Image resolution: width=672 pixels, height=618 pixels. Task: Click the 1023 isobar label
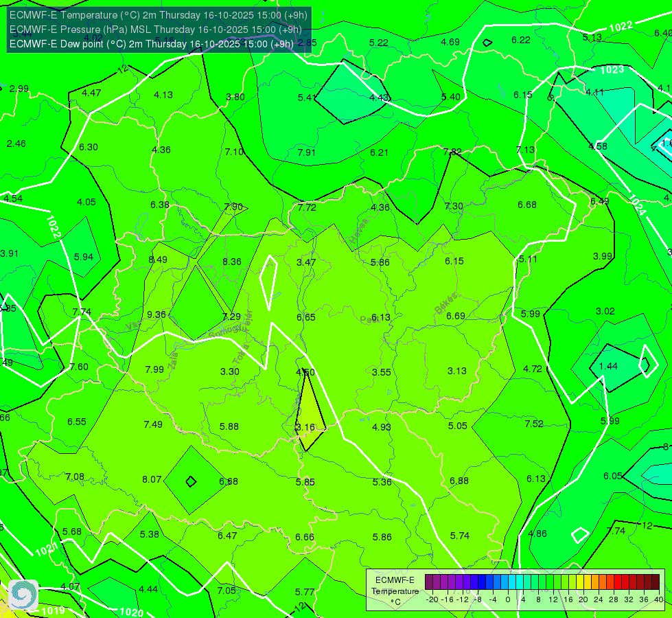612,69
